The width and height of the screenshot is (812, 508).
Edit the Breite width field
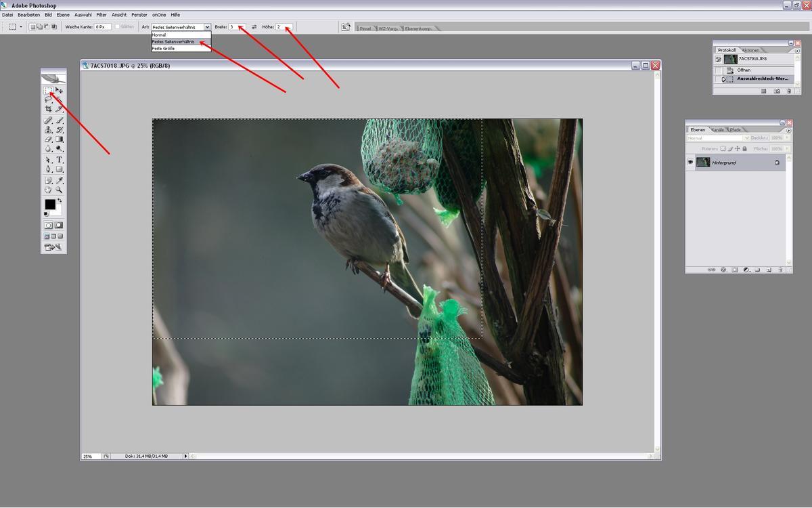click(x=237, y=27)
